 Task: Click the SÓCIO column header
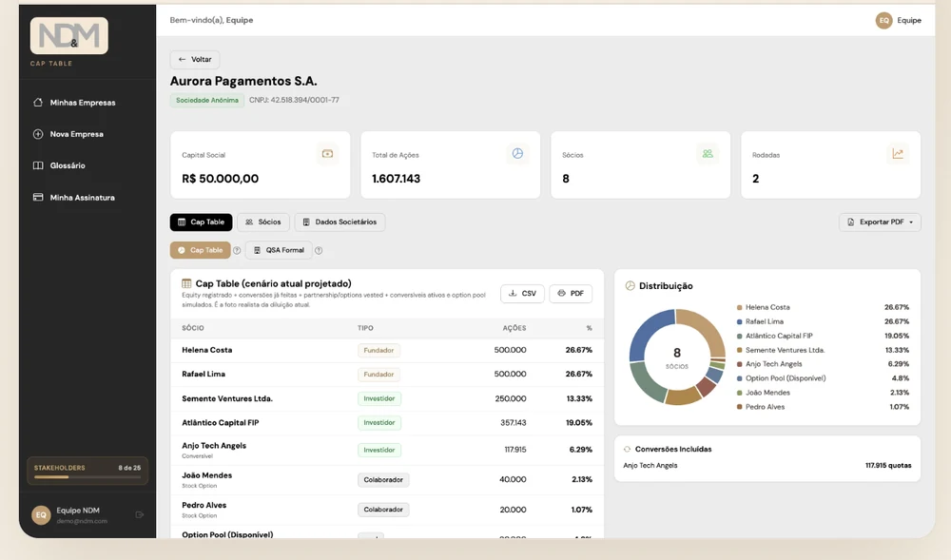tap(193, 328)
